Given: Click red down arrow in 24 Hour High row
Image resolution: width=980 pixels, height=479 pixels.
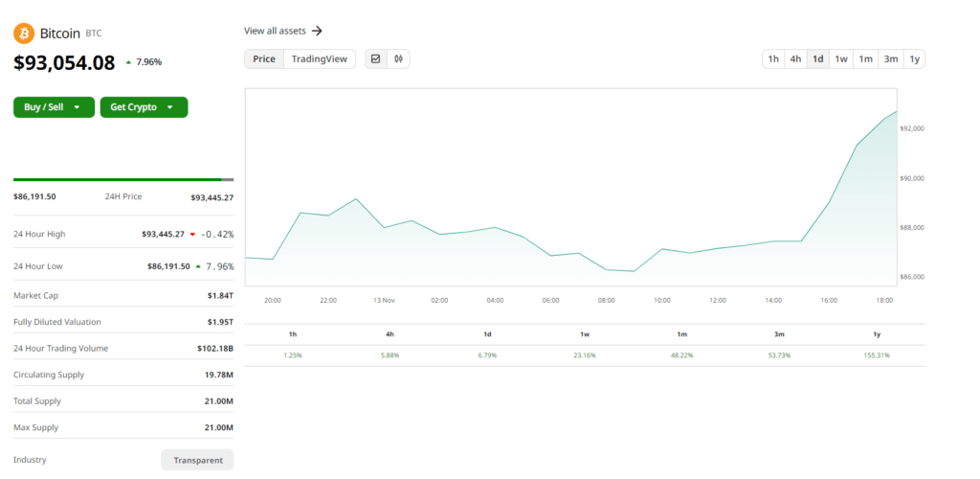Looking at the screenshot, I should 192,235.
